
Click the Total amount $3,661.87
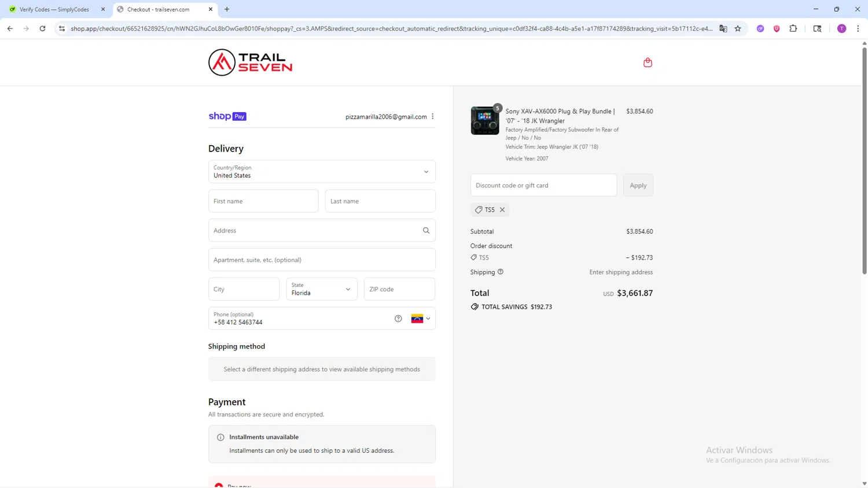coord(635,293)
